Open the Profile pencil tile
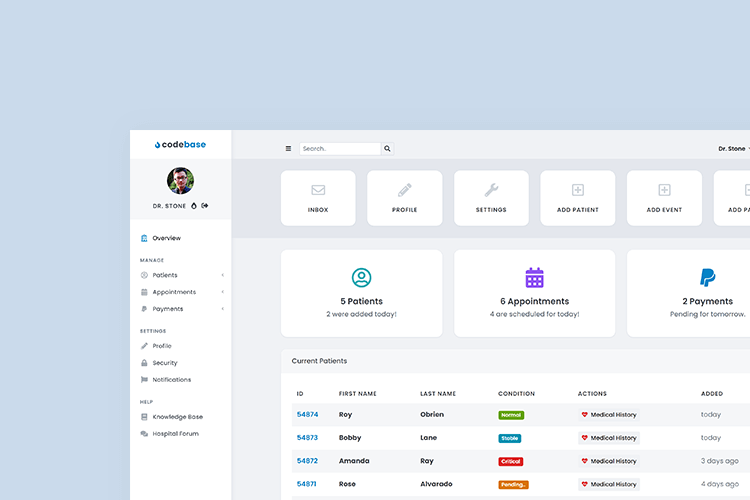750x500 pixels. pyautogui.click(x=405, y=198)
